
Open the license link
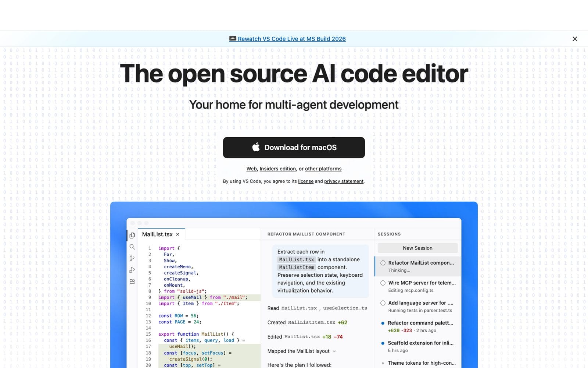(x=306, y=181)
